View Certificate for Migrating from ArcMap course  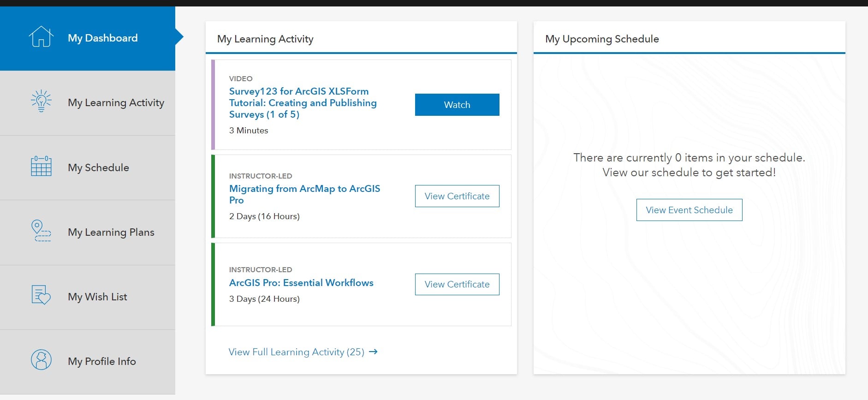tap(457, 196)
